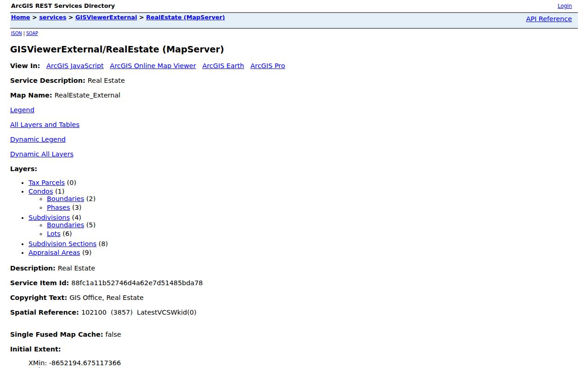Open the Subdivisions layer

click(49, 218)
